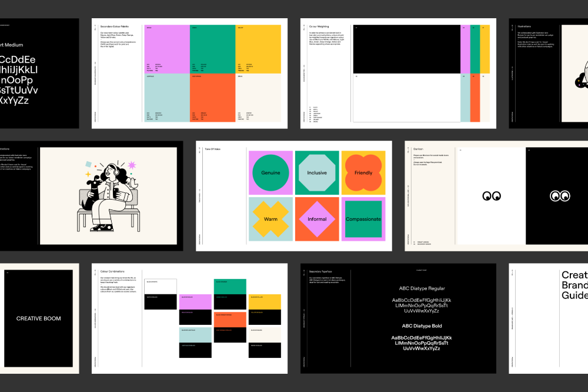
Task: Select the Compassionate rectangle on Tone Of Voice
Action: [363, 219]
